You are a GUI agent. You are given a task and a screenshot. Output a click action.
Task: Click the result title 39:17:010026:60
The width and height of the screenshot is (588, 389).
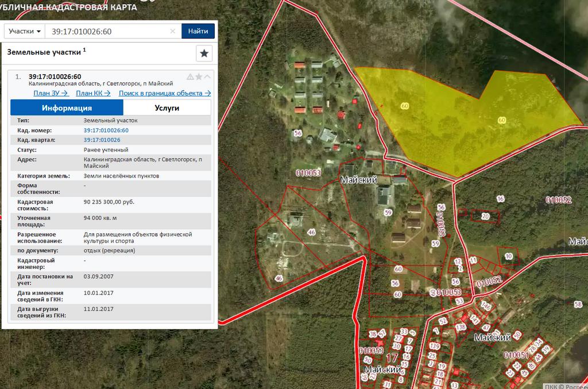coord(55,76)
